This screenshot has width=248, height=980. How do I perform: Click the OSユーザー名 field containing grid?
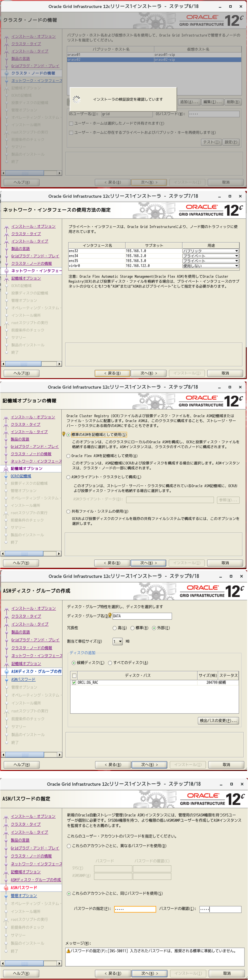point(127,114)
